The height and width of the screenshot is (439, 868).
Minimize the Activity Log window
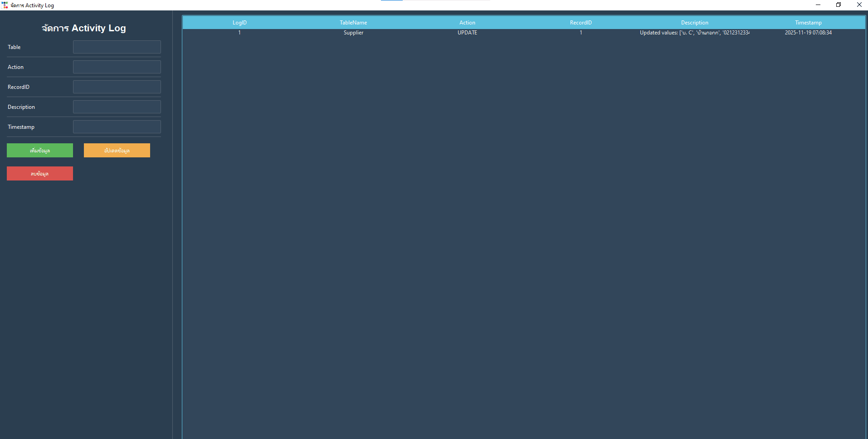818,5
